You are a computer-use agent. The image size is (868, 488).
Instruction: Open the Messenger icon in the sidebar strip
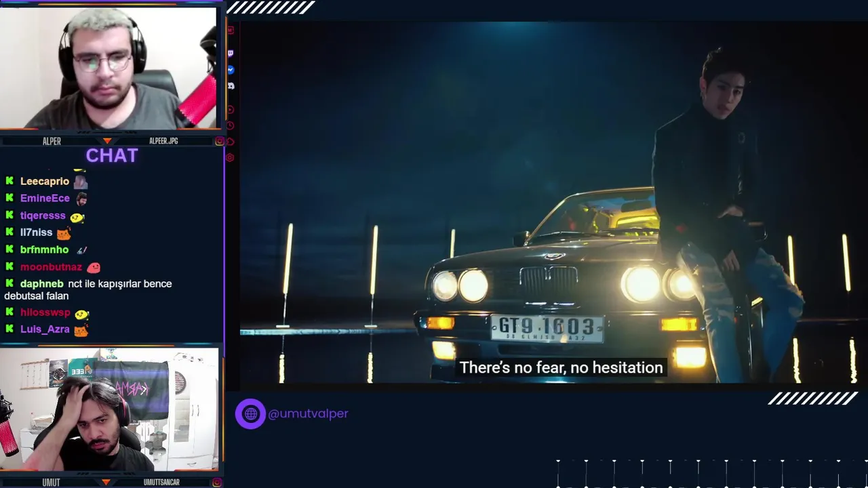click(x=231, y=70)
